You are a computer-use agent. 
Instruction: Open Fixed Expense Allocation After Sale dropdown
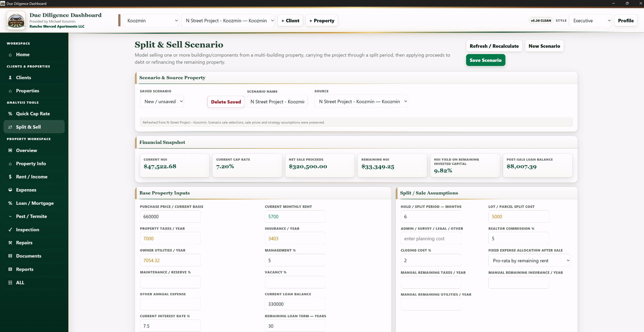(529, 261)
